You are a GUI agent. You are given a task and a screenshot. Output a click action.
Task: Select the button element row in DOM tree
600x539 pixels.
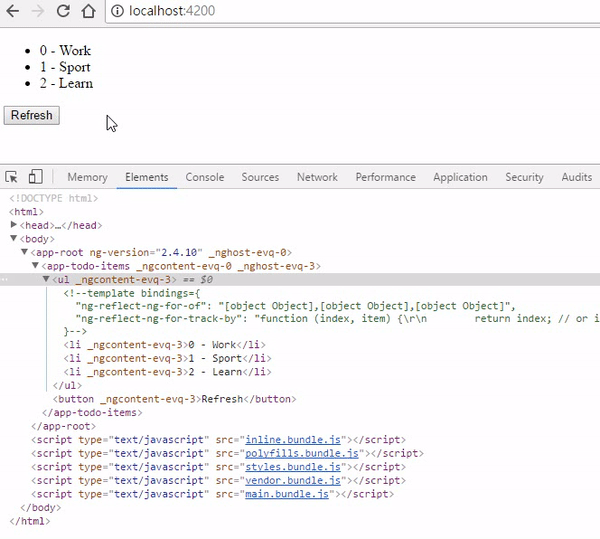(x=174, y=399)
